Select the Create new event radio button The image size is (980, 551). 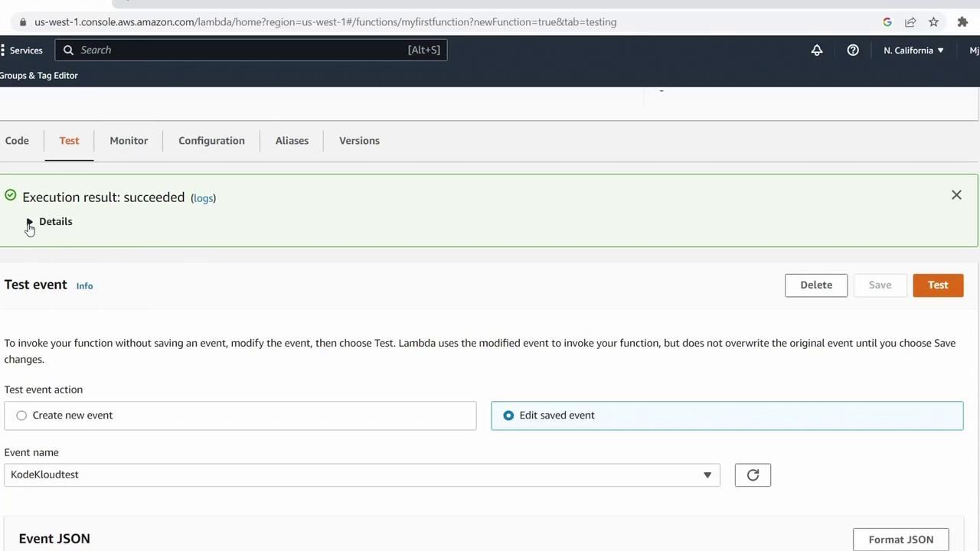(21, 416)
